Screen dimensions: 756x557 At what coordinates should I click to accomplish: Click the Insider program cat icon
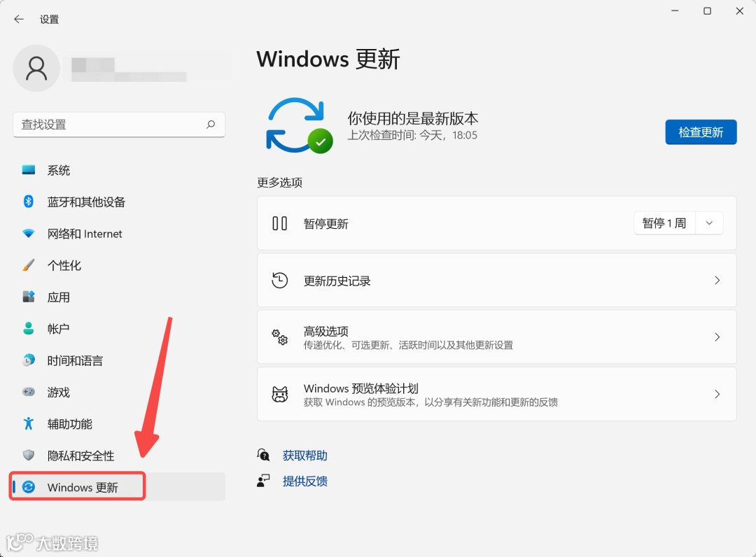click(x=279, y=394)
